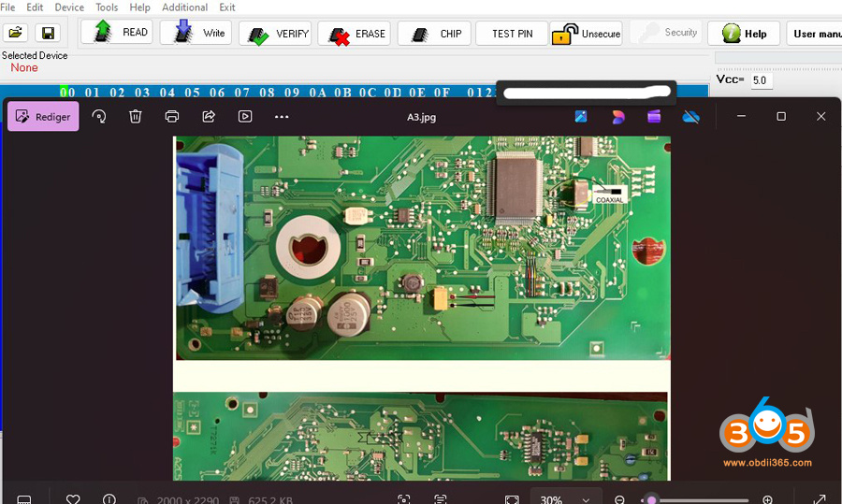Screen dimensions: 842x504
Task: Start the slideshow icon
Action: click(x=245, y=117)
